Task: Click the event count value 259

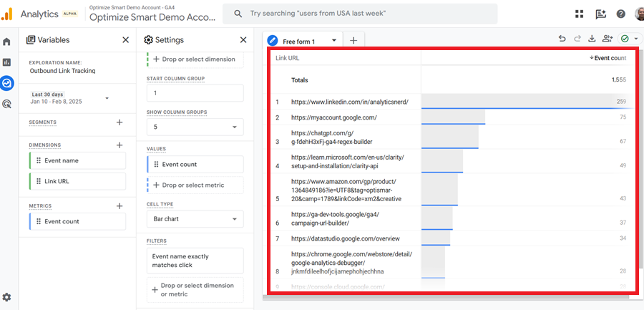Action: click(621, 101)
